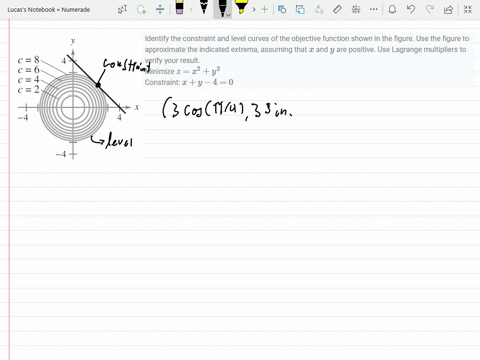The width and height of the screenshot is (480, 360).
Task: Click the handwritten 'constraint' annotation
Action: (127, 65)
